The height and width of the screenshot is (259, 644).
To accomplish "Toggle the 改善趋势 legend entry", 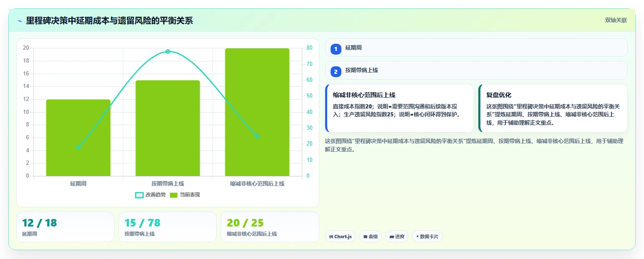I will tap(150, 195).
